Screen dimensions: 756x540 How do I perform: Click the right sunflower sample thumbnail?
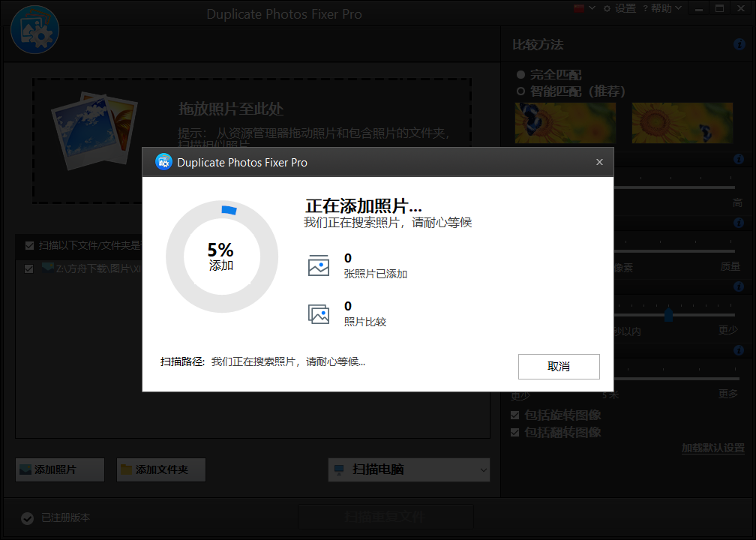coord(682,123)
